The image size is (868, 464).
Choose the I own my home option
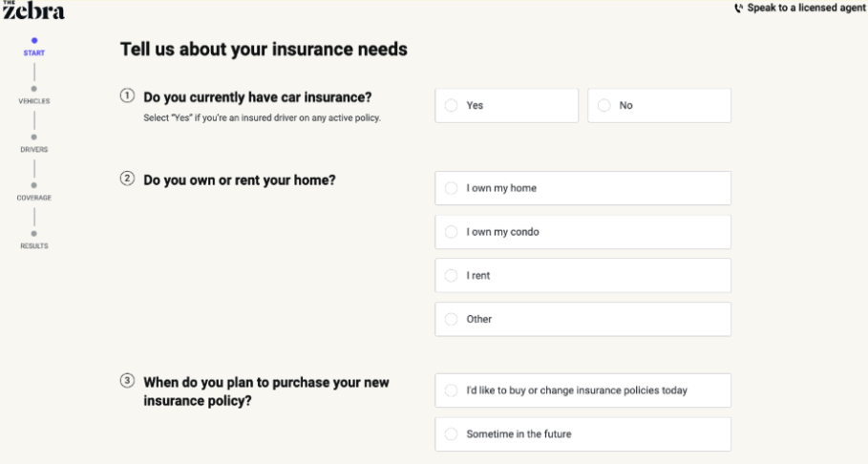coord(582,188)
